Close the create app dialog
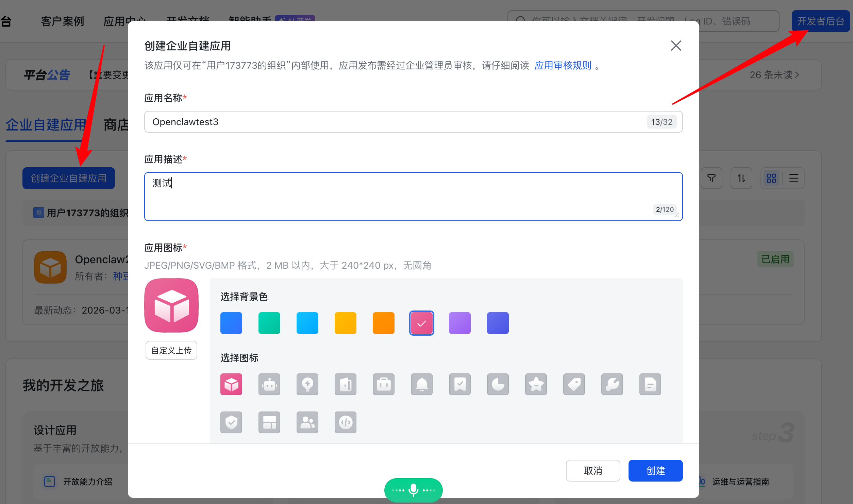The width and height of the screenshot is (853, 504). [676, 46]
